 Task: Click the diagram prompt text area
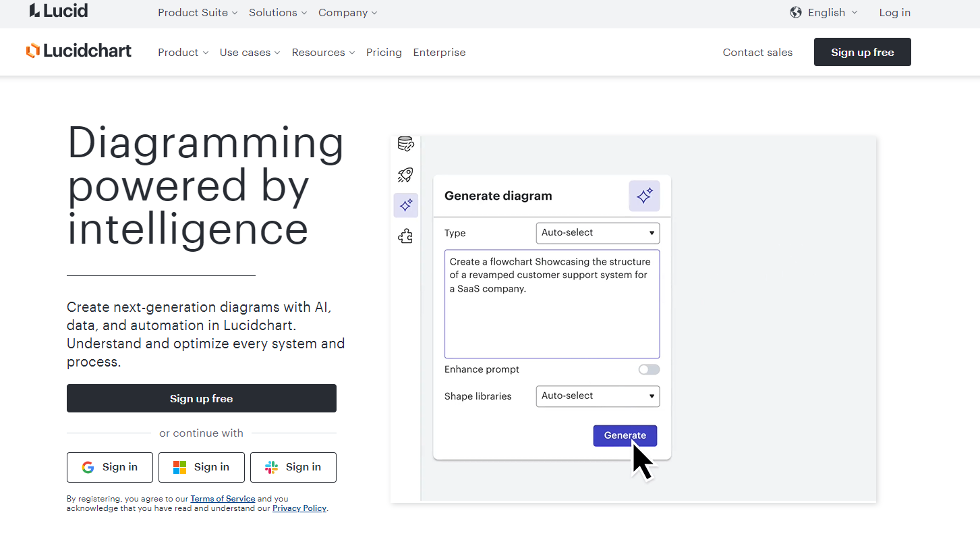click(552, 317)
